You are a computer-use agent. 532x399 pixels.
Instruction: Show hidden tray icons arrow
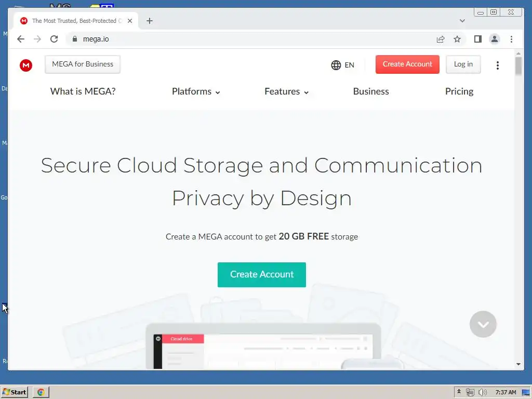coord(459,392)
